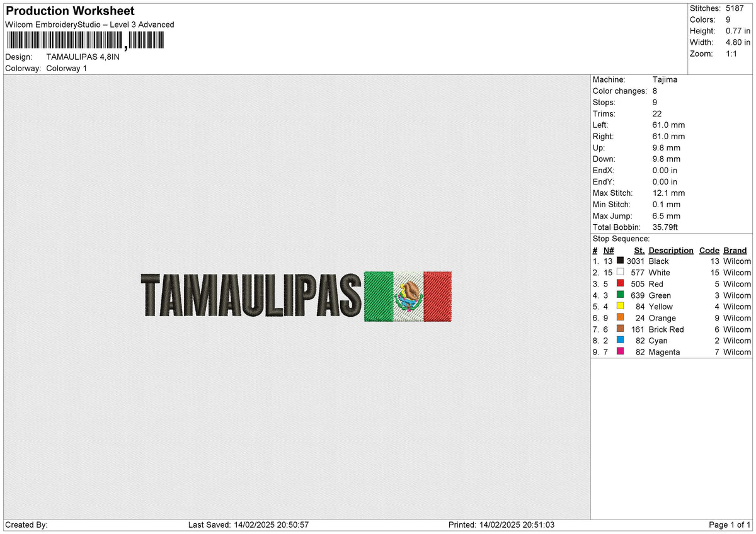Image resolution: width=756 pixels, height=534 pixels.
Task: Click the 'Stop Sequence:' heading
Action: [x=621, y=239]
